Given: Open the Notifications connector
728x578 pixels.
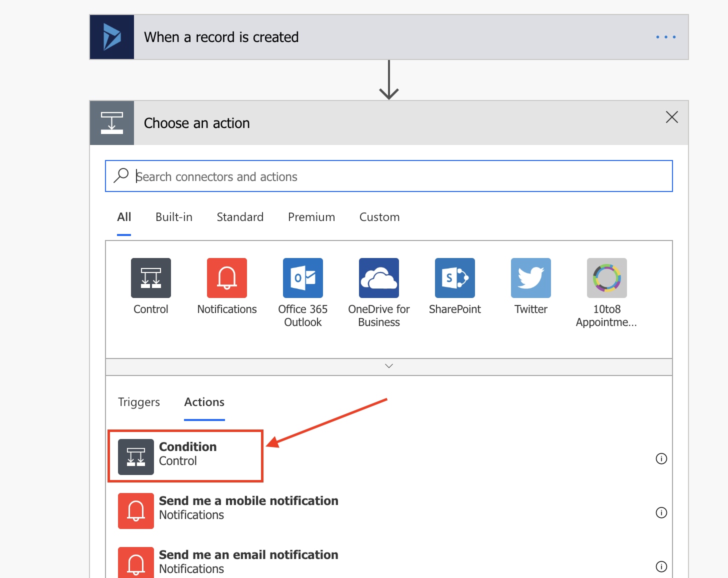Looking at the screenshot, I should [x=227, y=278].
